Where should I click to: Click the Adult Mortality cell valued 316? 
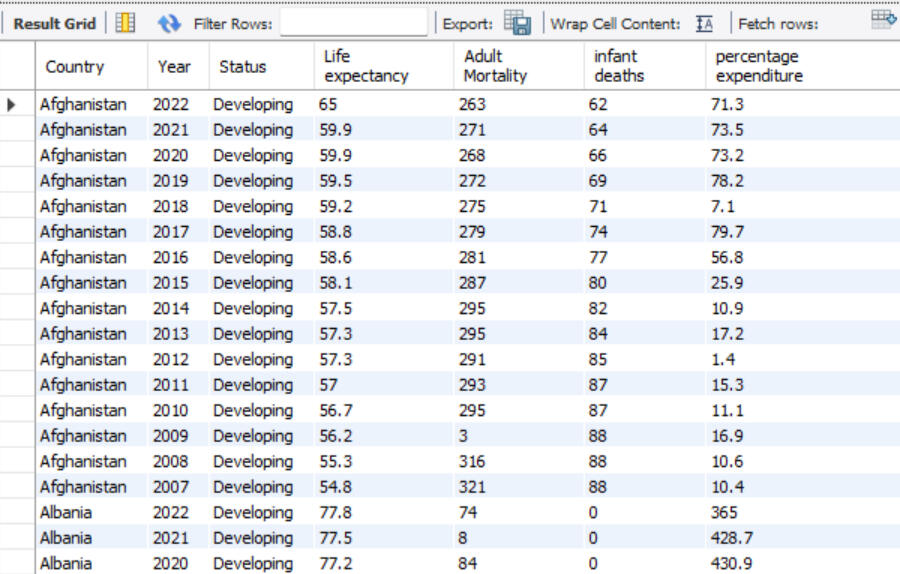coord(471,461)
